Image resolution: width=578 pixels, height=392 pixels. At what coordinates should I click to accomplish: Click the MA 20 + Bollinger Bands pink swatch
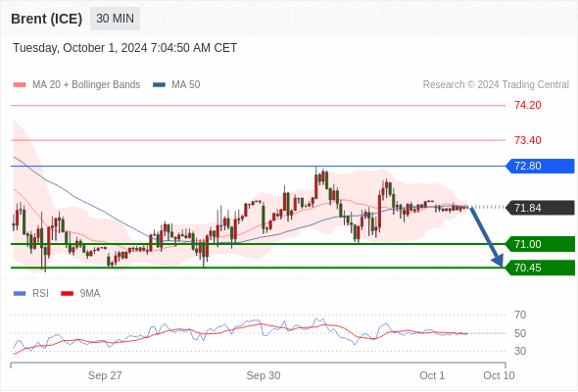[x=20, y=85]
